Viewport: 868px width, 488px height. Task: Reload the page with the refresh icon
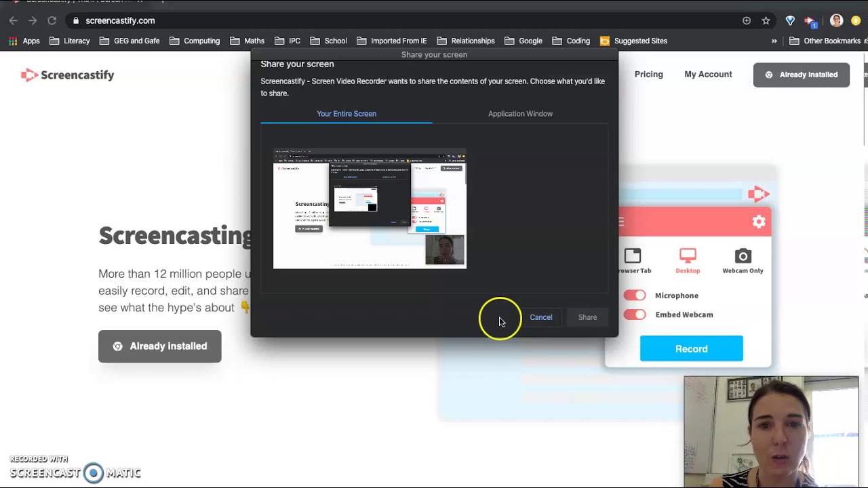(52, 20)
